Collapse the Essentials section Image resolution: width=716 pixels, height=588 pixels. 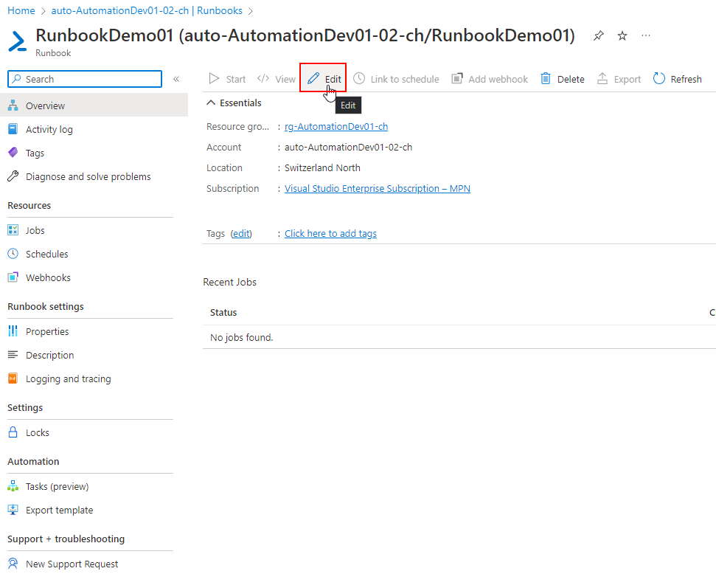click(x=210, y=103)
